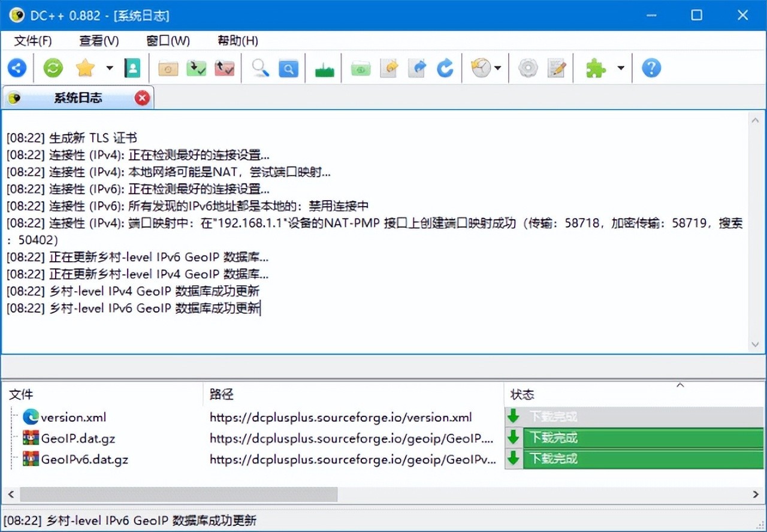Open Settings via the gear icon

528,68
